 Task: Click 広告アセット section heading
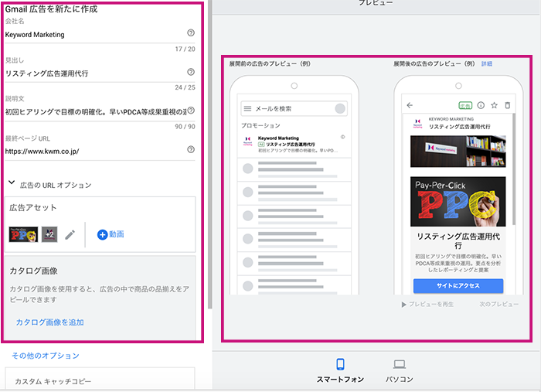click(32, 208)
